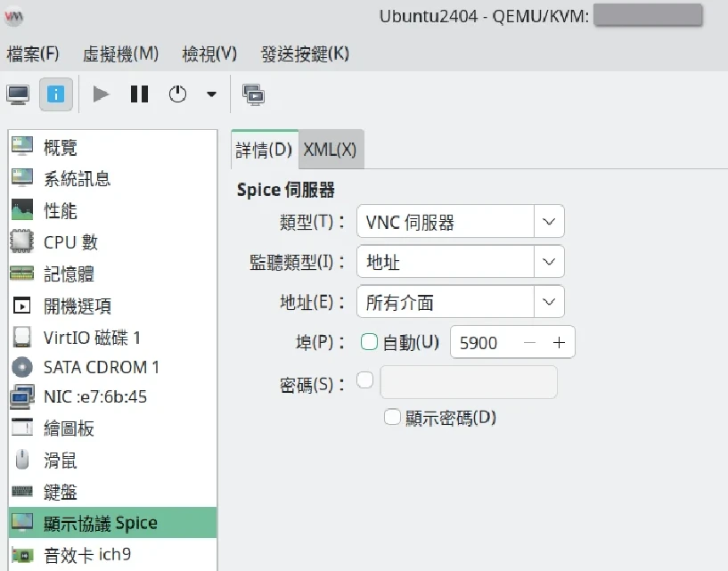Screen dimensions: 728x571
Task: Select the 性能 performance graph icon
Action: [21, 210]
